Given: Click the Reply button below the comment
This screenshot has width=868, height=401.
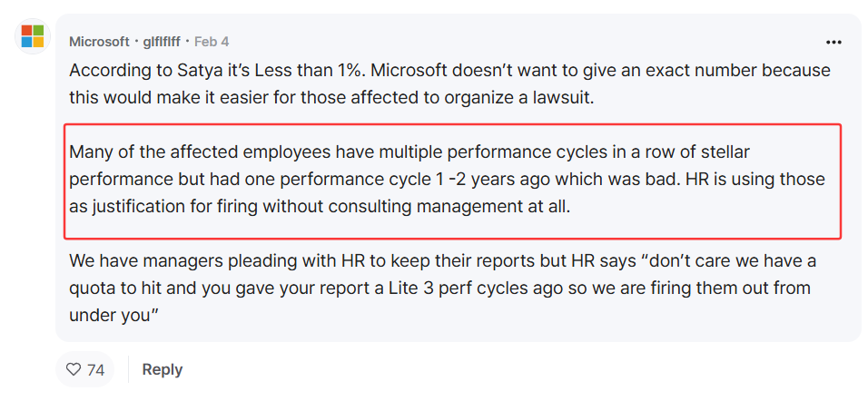Looking at the screenshot, I should (x=163, y=369).
